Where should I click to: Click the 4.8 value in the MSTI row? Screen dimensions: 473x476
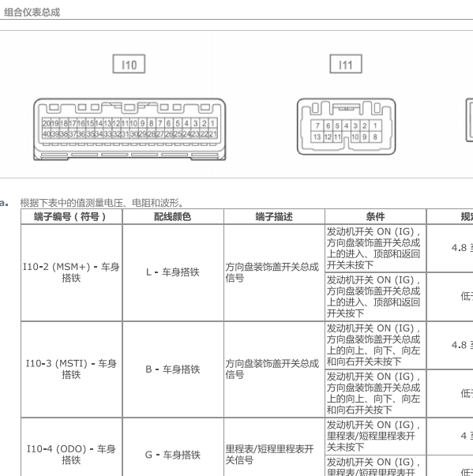click(459, 345)
